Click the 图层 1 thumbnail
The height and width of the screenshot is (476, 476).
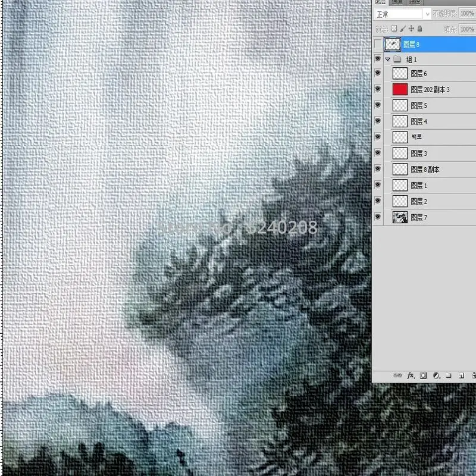(x=400, y=185)
